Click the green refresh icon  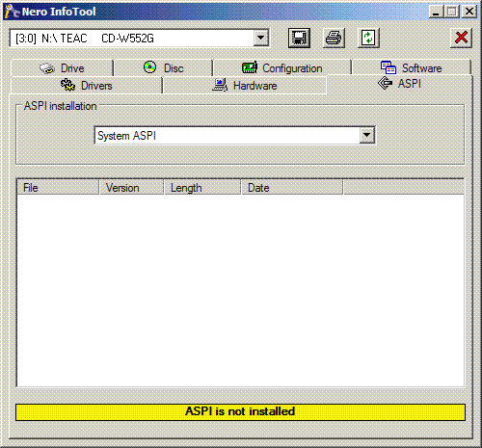coord(368,39)
